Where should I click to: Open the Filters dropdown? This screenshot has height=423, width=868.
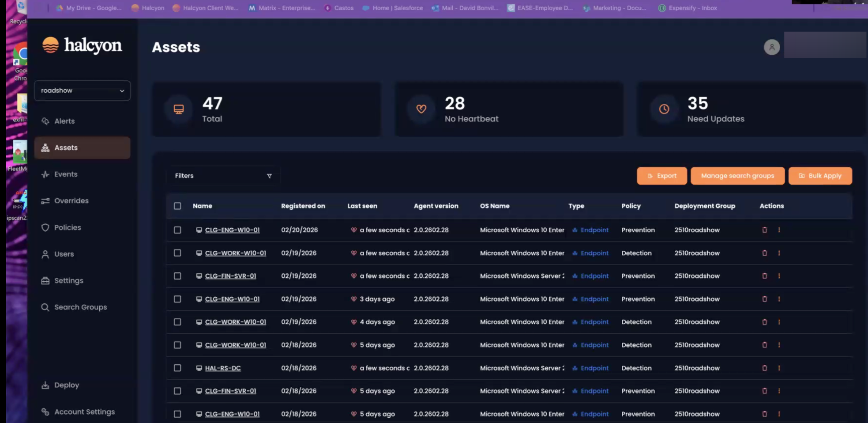223,176
